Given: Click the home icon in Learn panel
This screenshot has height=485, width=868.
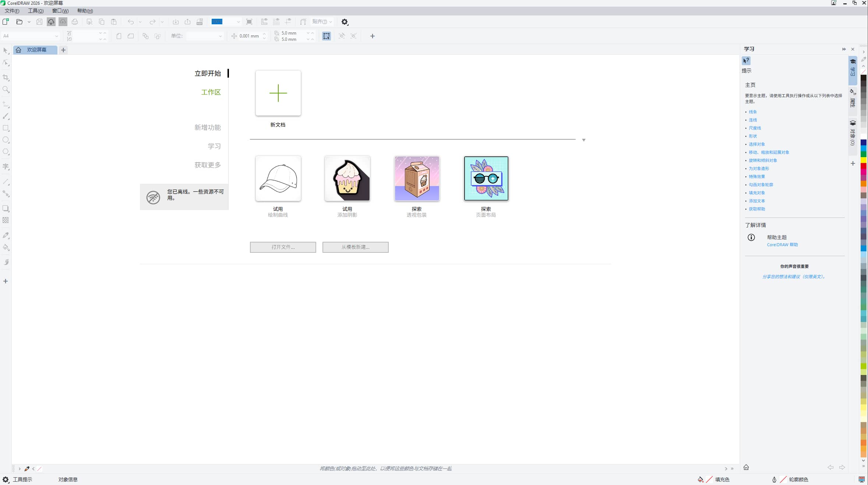Looking at the screenshot, I should click(746, 467).
